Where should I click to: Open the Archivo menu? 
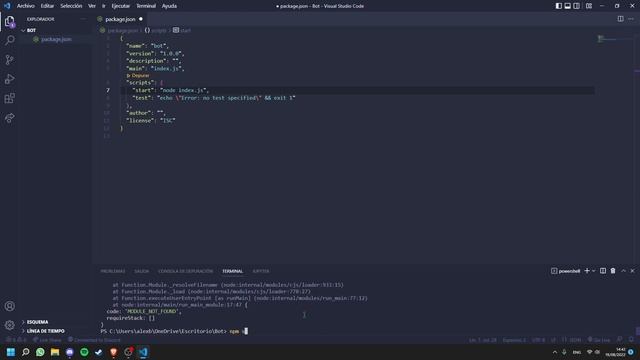tap(25, 6)
